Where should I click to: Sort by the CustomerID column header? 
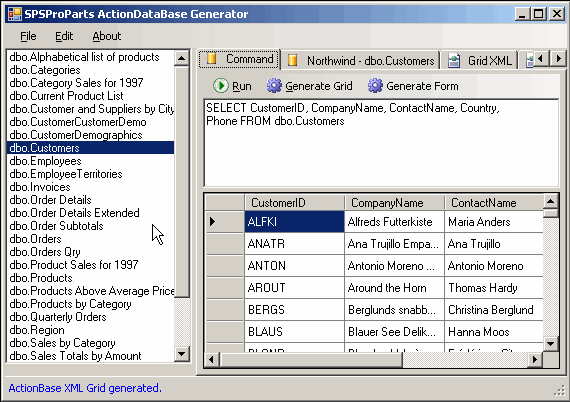coord(294,202)
